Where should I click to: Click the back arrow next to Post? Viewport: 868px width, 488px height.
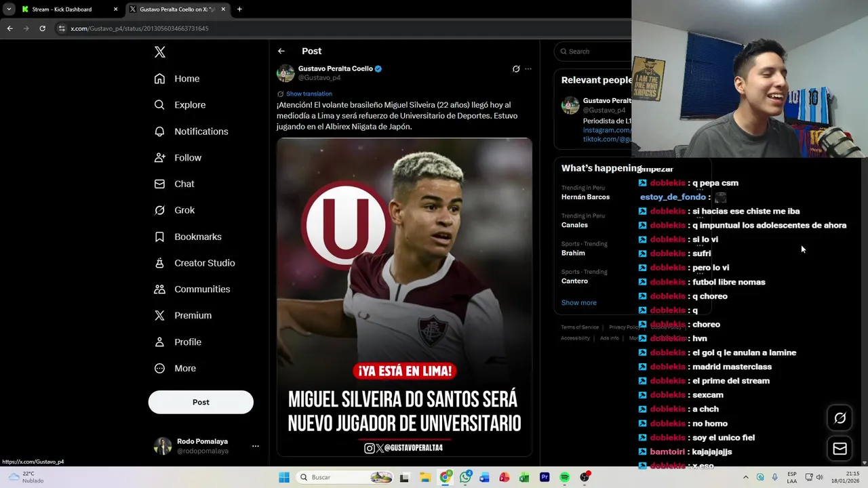281,52
